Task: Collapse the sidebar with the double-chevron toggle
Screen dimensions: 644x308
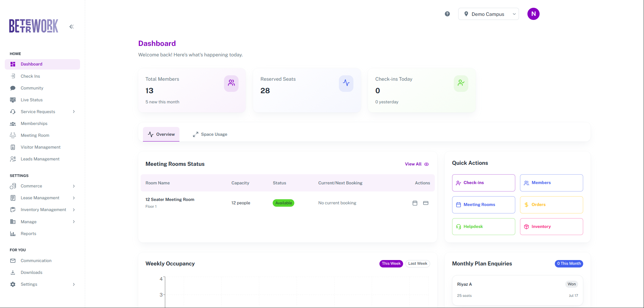Action: [71, 26]
